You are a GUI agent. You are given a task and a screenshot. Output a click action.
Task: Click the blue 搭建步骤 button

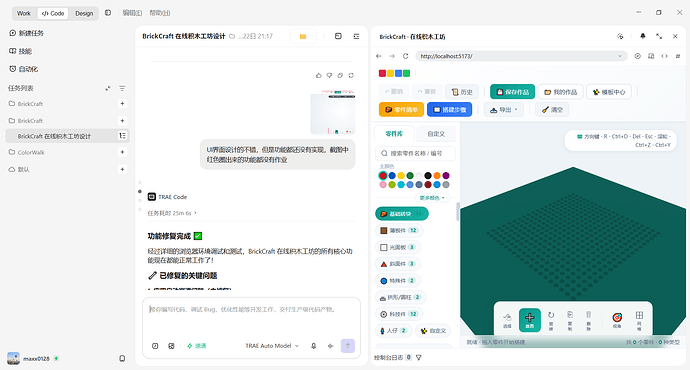(x=449, y=110)
